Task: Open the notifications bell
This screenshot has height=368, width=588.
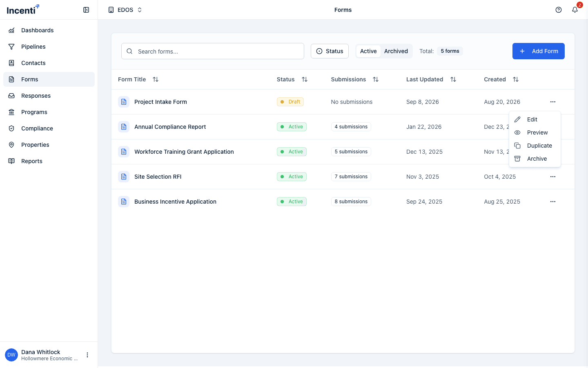Action: [575, 10]
